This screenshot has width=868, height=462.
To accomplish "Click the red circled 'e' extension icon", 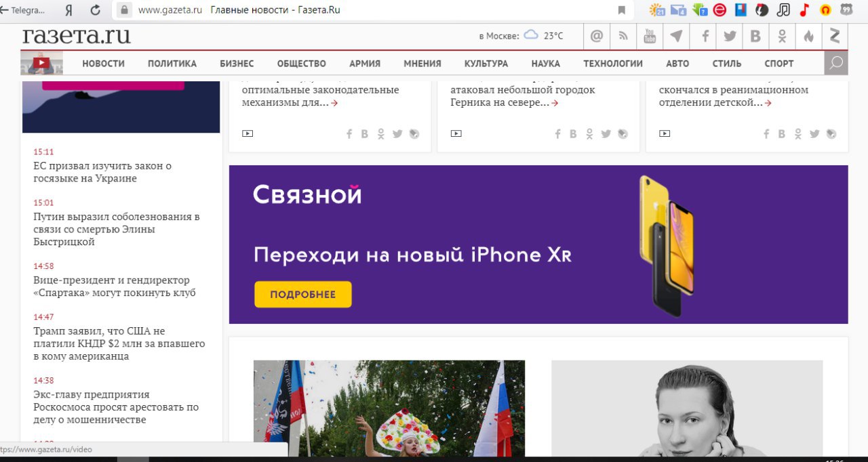I will [x=720, y=10].
